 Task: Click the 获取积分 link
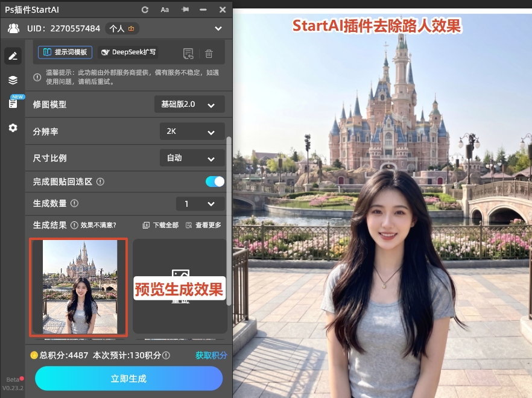(x=210, y=356)
